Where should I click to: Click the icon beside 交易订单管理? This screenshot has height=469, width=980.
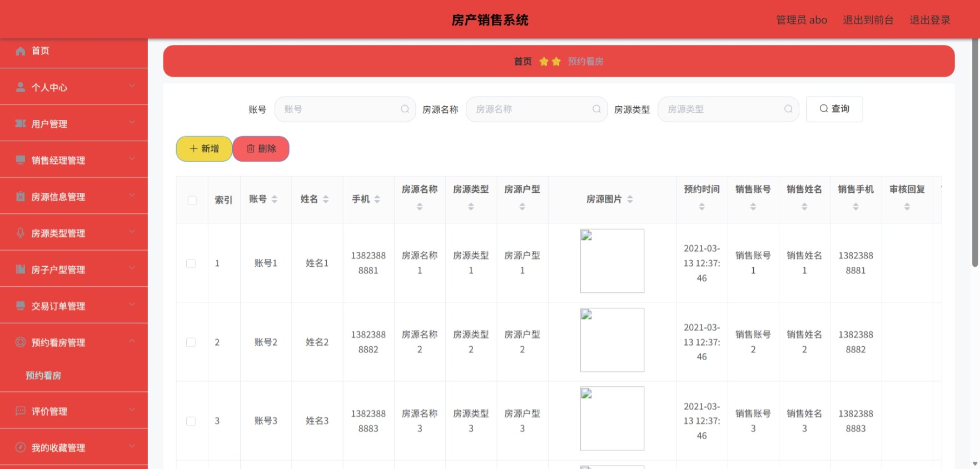21,306
